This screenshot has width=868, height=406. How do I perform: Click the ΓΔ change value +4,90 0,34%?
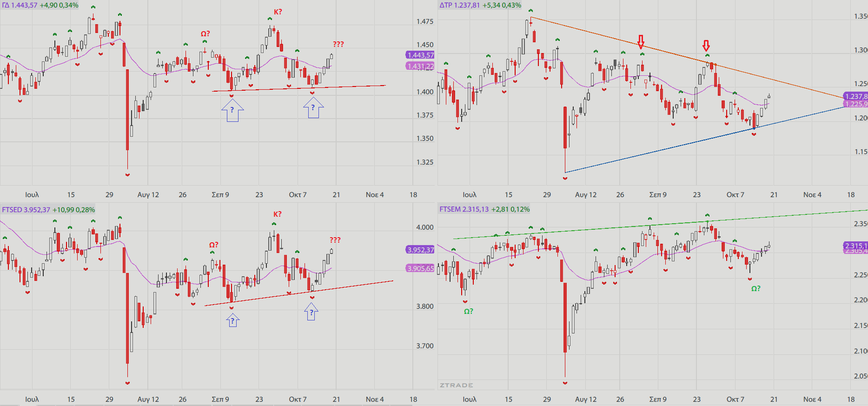click(59, 5)
